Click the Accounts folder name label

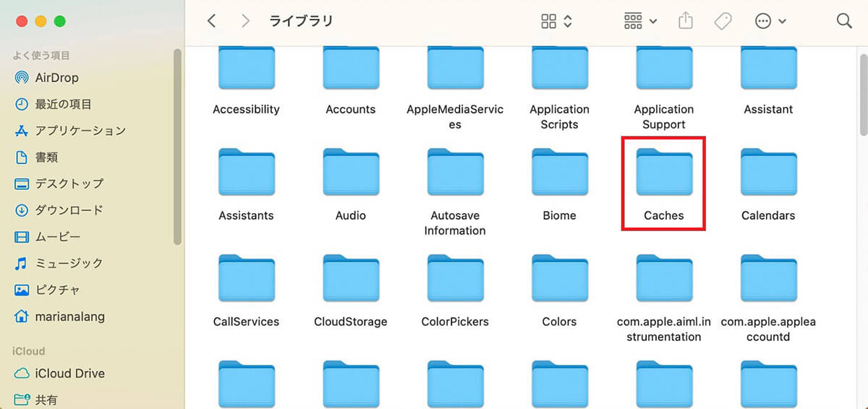point(351,109)
